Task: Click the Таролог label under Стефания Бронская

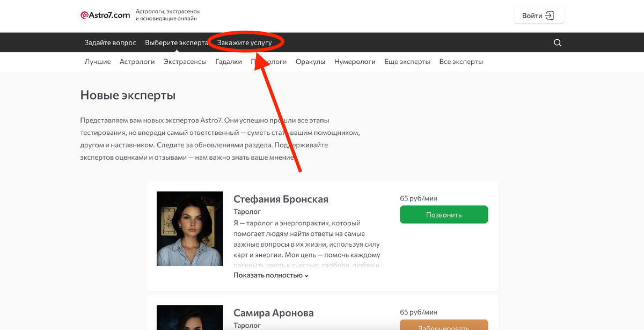Action: tap(247, 212)
